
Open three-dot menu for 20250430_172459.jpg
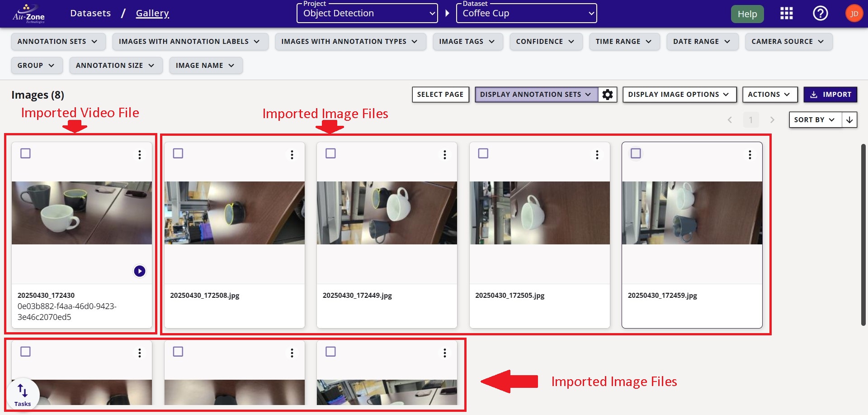tap(750, 155)
